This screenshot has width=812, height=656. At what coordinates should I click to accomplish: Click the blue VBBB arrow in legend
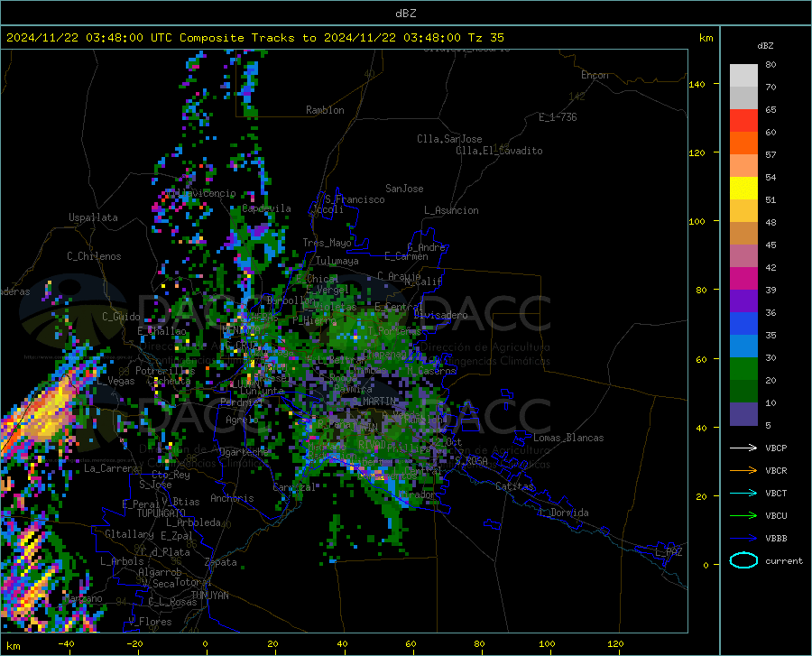pyautogui.click(x=743, y=538)
